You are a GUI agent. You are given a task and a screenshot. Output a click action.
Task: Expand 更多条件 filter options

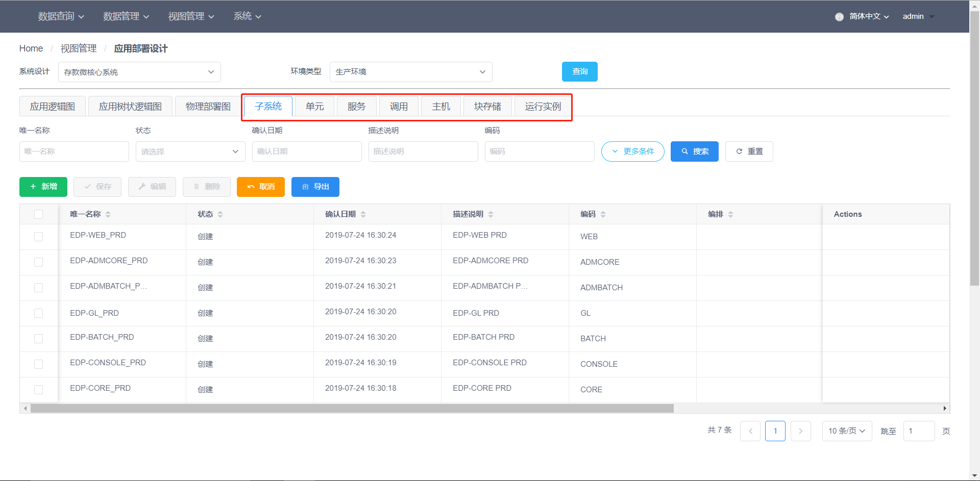(633, 151)
